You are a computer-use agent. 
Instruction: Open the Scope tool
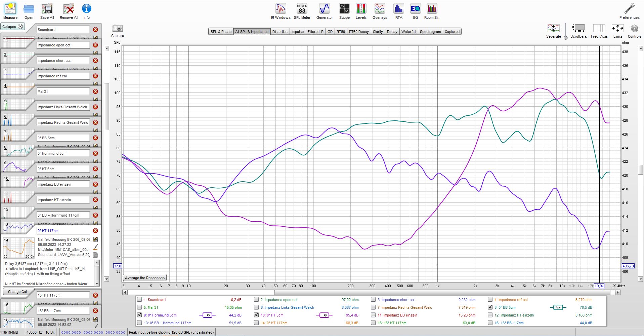344,11
